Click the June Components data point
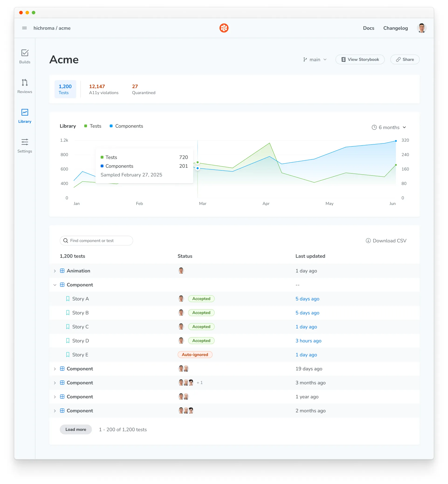The width and height of the screenshot is (448, 484). click(x=396, y=141)
